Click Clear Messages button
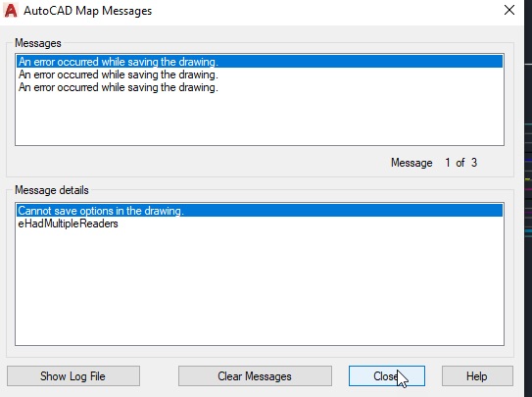Screen dimensions: 532x397 point(255,376)
